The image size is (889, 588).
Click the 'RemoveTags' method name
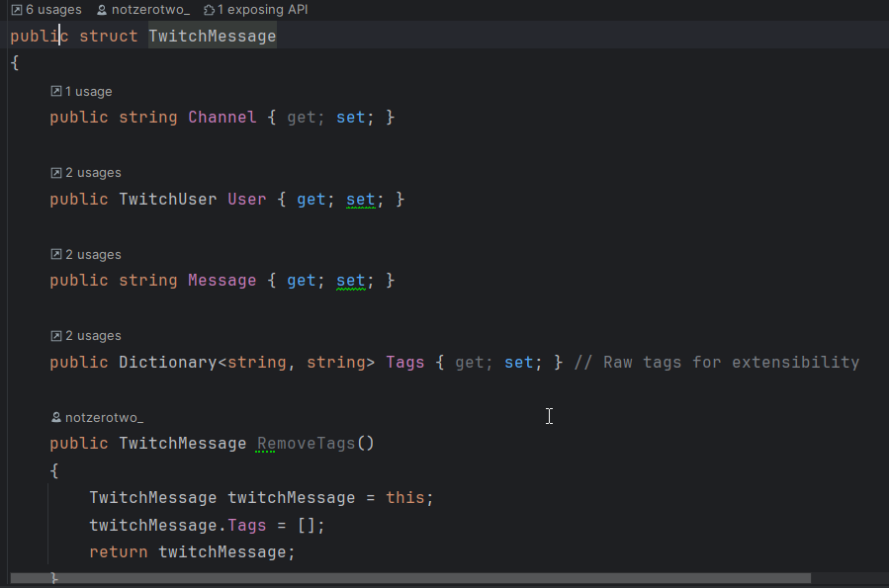307,444
